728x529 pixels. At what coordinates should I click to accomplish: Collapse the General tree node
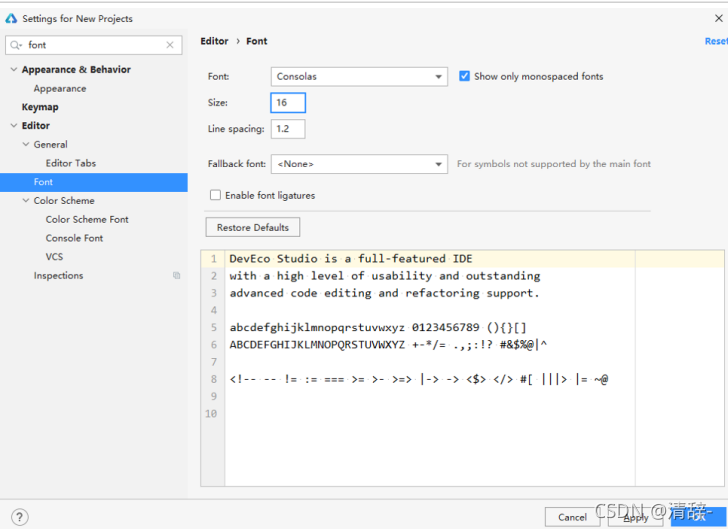[26, 144]
